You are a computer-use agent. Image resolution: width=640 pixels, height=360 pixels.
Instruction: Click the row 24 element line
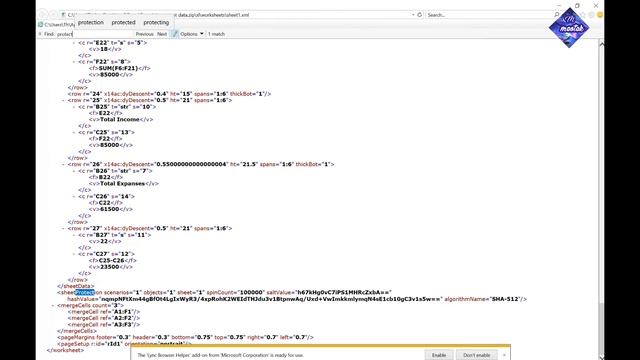coord(169,93)
